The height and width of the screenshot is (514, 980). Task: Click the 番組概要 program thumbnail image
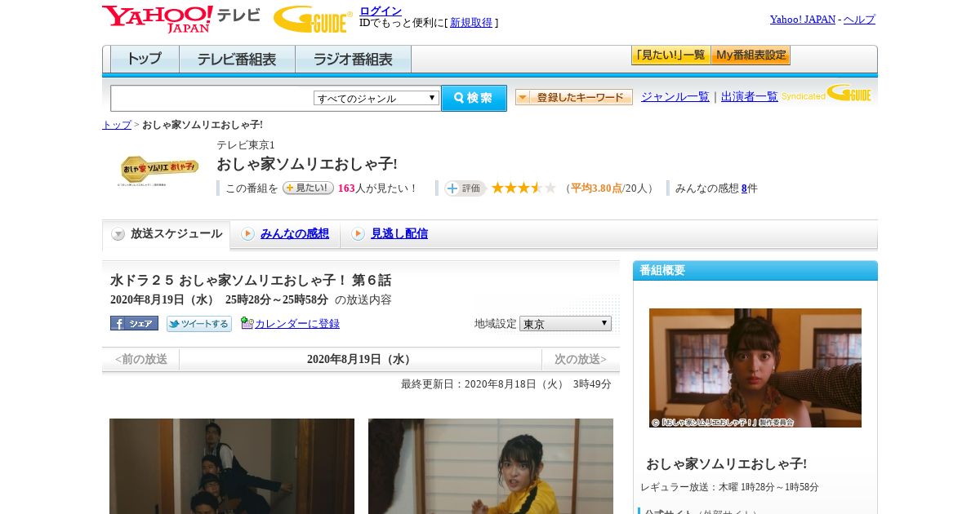(755, 368)
